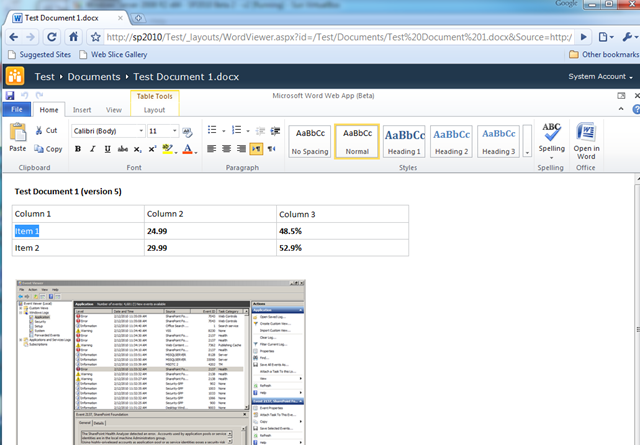Screen dimensions: 640x445
Task: Switch to the Home tab
Action: tap(49, 110)
